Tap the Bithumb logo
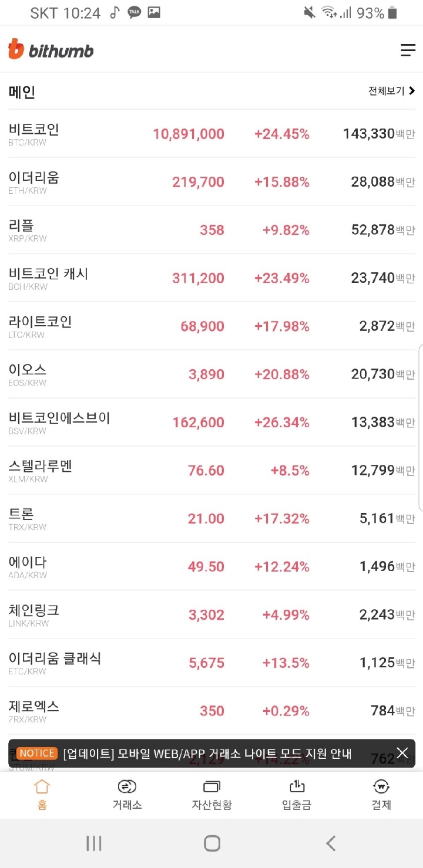Screen dimensions: 423x868 coord(51,50)
